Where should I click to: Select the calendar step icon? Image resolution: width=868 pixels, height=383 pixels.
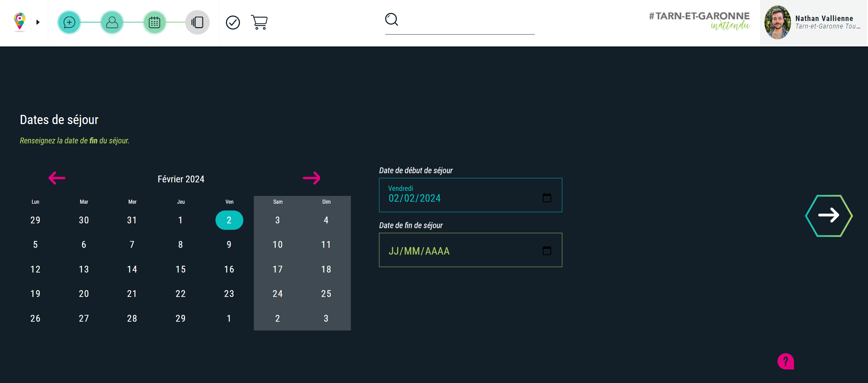click(x=154, y=22)
